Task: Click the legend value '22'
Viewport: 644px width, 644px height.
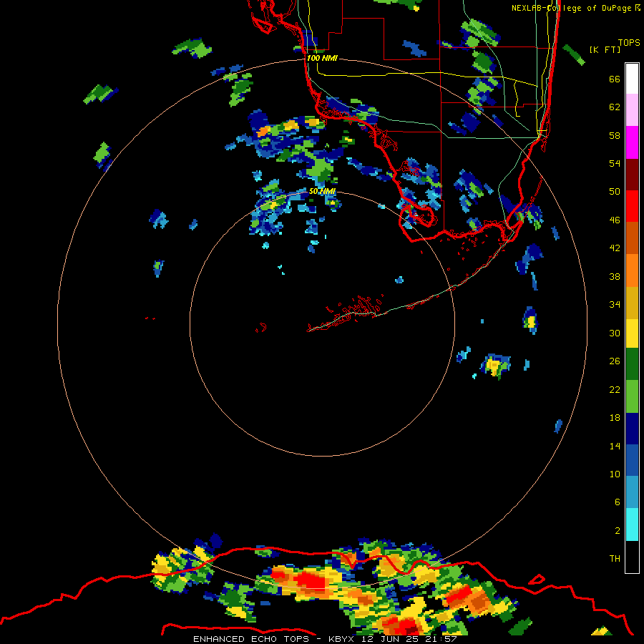Action: coord(615,389)
